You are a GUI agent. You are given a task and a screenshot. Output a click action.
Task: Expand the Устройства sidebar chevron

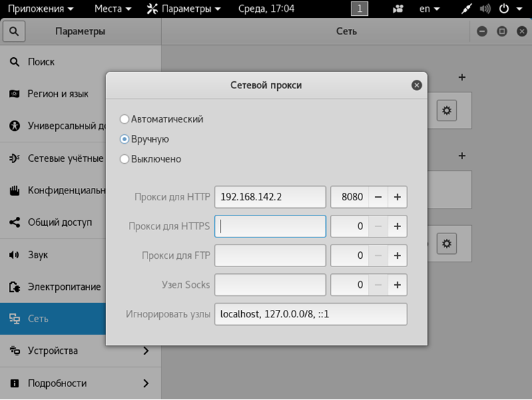pos(145,351)
